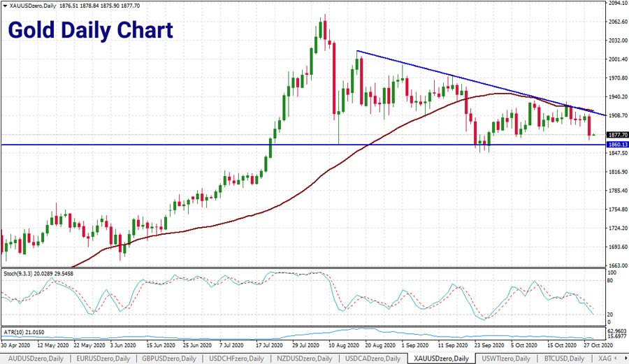Screen dimensions: 629x364
Task: Click the 15 Jun 2020 date label
Action: 161,345
